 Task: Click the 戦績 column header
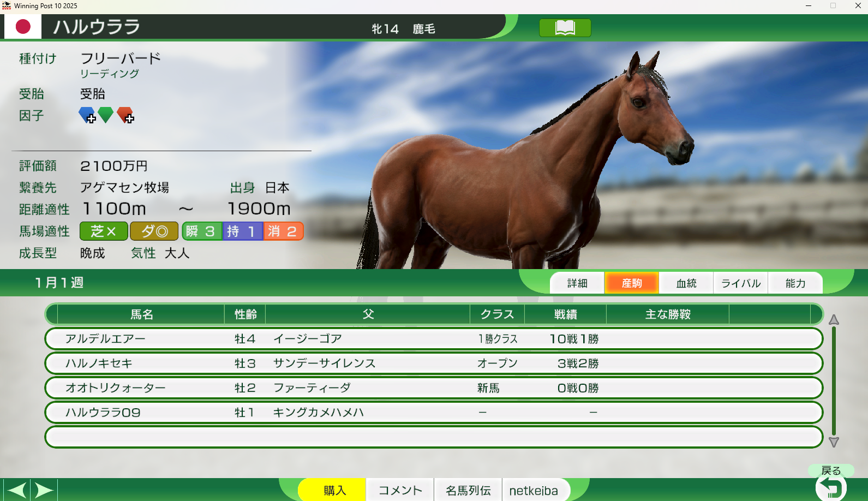pos(566,314)
